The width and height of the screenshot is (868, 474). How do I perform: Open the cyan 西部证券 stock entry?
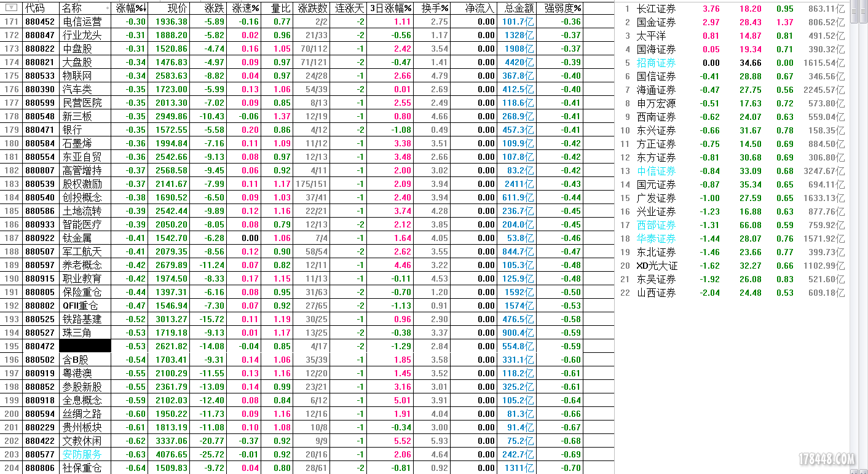(656, 225)
